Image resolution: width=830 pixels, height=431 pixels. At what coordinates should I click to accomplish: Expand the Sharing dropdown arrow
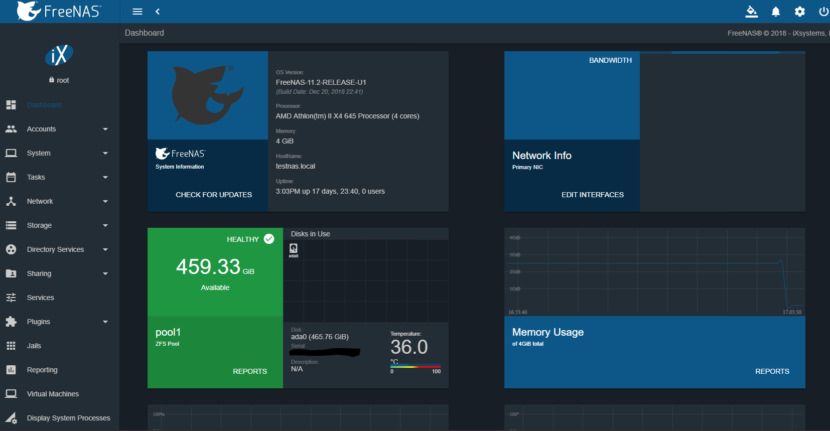pos(105,274)
